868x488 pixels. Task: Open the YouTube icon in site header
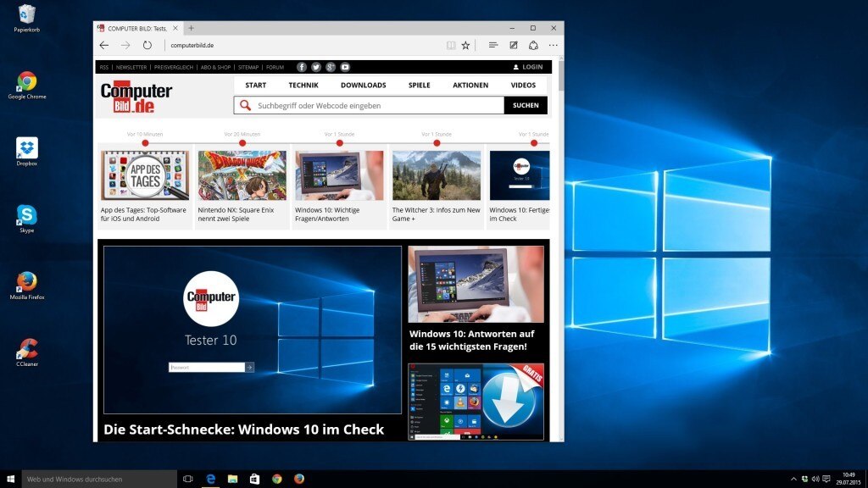[345, 67]
